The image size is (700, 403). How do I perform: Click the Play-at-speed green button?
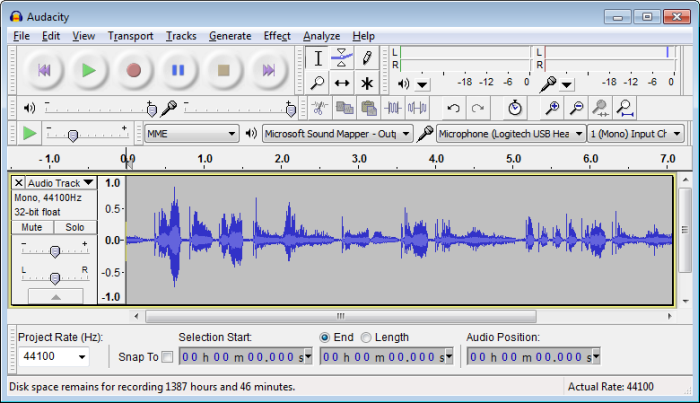pyautogui.click(x=29, y=133)
